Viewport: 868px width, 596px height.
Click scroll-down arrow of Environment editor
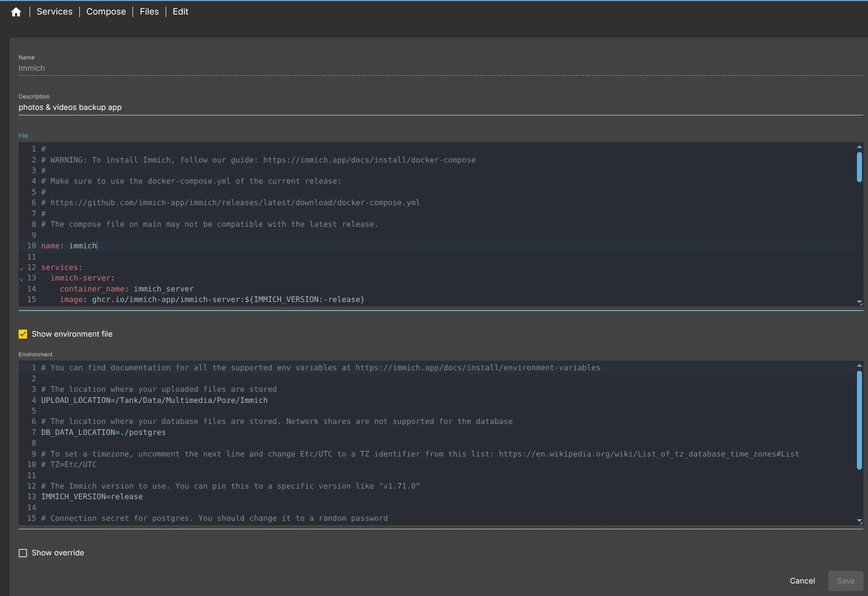coord(859,520)
